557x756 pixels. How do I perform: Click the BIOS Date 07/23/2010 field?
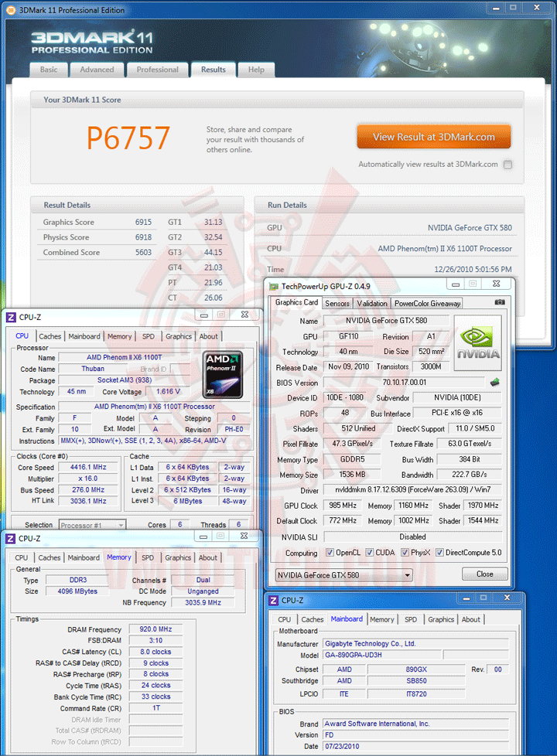pyautogui.click(x=415, y=747)
